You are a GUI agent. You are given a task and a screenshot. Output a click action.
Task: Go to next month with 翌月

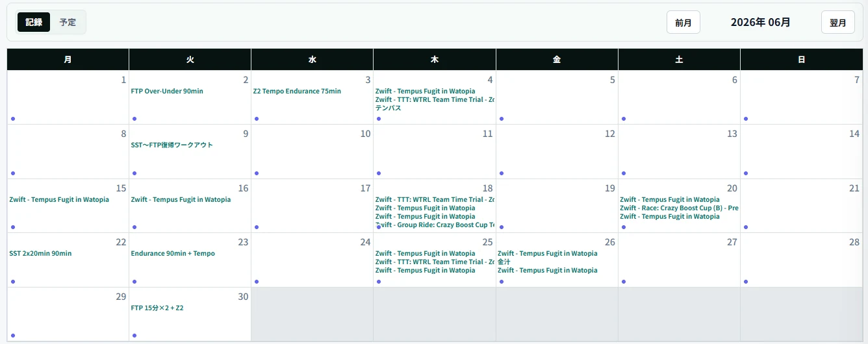click(837, 23)
